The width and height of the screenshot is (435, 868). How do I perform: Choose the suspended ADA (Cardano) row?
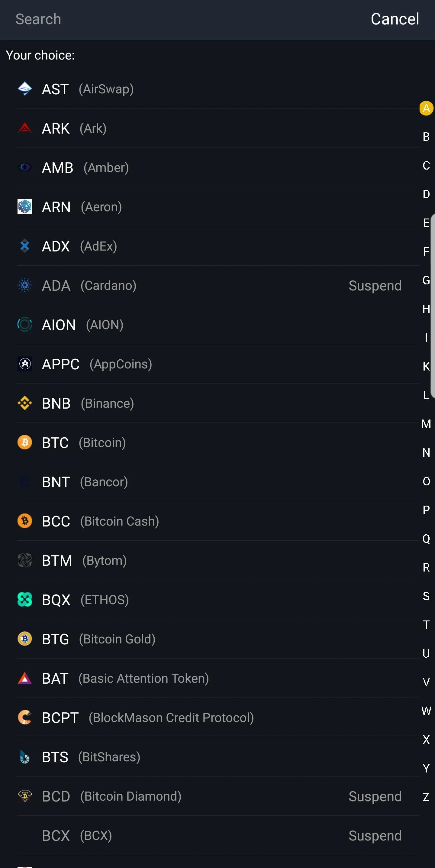[217, 286]
